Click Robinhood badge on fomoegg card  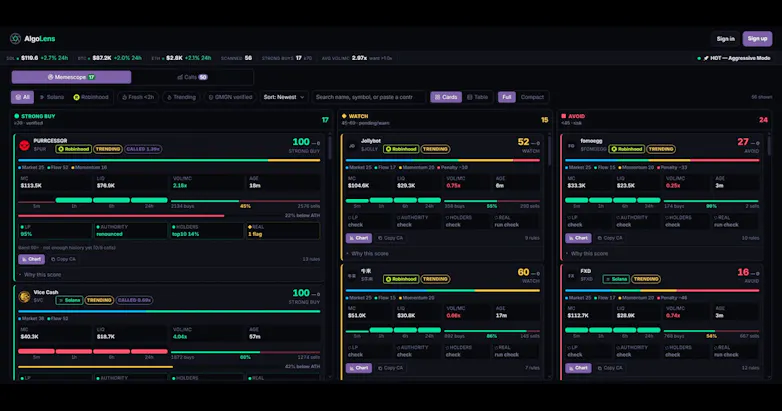click(x=626, y=149)
